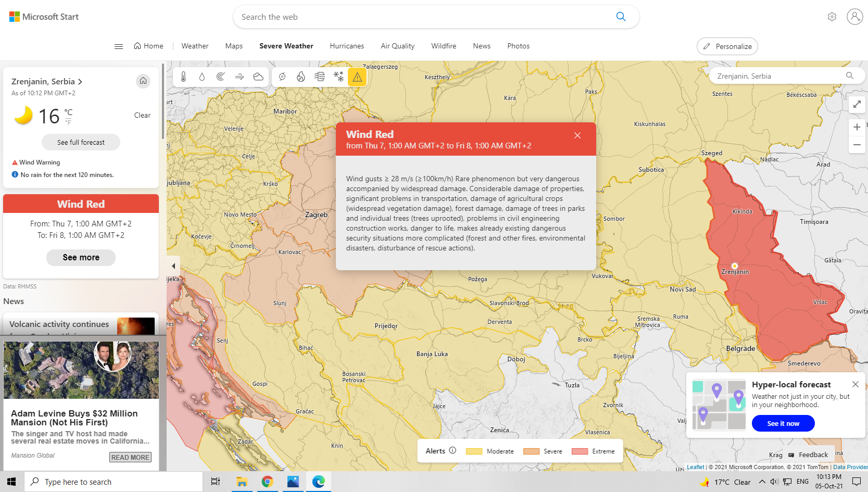This screenshot has height=492, width=868.
Task: Open the Photos tab
Action: pos(518,46)
